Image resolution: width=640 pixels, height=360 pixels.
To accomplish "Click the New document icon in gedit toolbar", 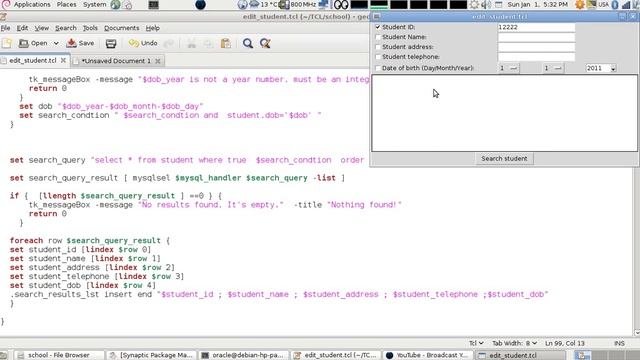I will tap(7, 43).
